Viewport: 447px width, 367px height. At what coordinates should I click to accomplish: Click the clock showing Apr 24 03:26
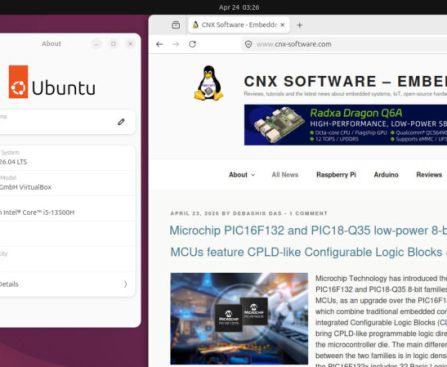click(x=239, y=7)
